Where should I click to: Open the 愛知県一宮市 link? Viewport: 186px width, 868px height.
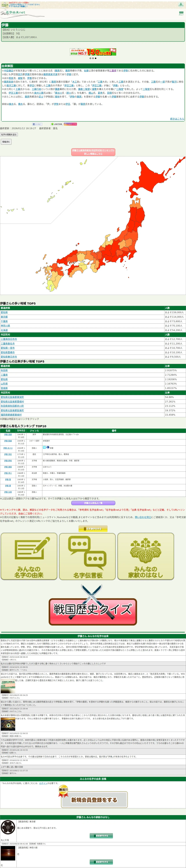click(7, 348)
